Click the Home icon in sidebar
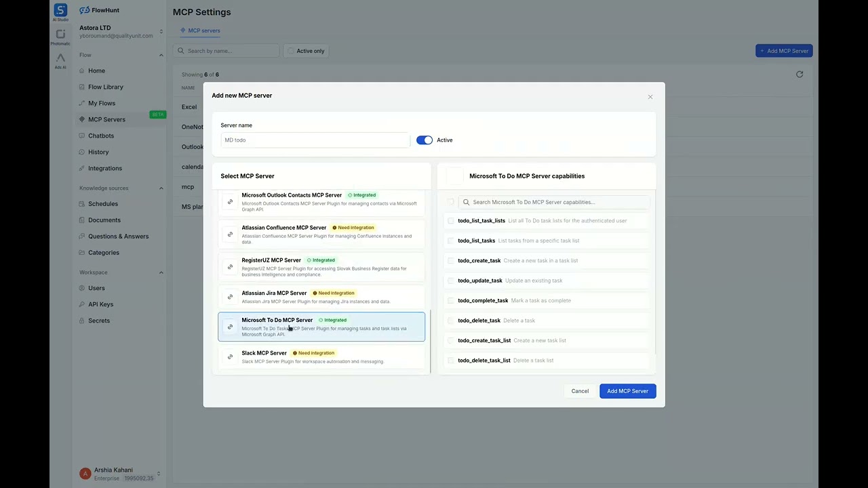This screenshot has width=868, height=488. point(82,70)
